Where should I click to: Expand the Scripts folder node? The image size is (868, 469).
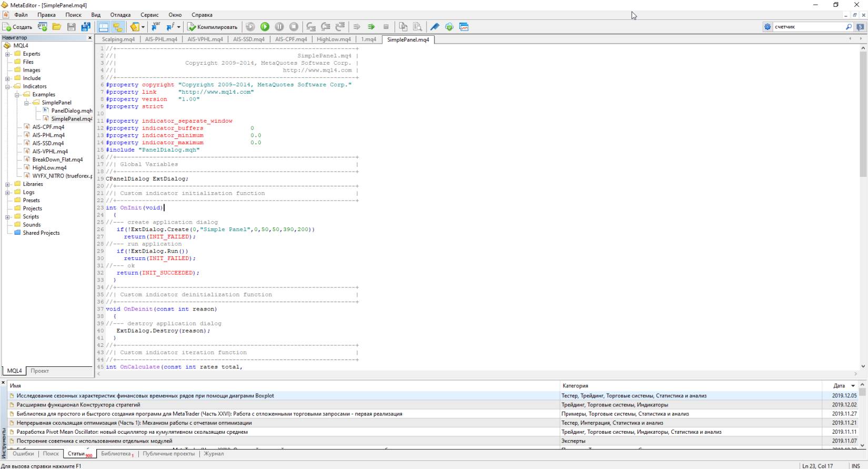(8, 217)
